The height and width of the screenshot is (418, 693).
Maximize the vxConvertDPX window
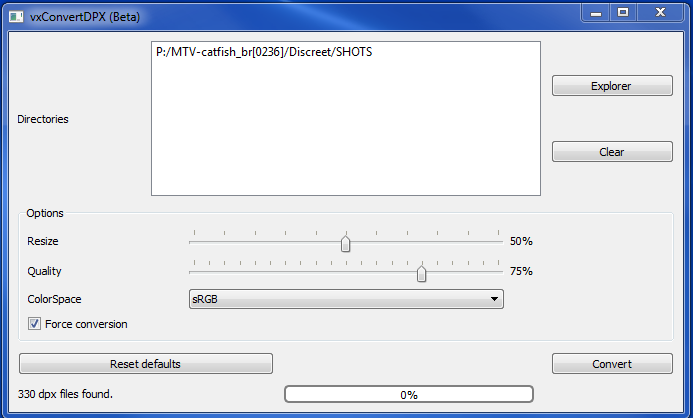coord(623,13)
